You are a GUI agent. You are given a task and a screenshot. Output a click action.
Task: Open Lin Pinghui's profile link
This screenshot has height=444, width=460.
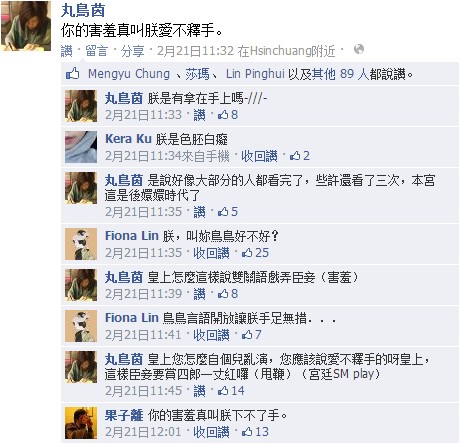tap(255, 74)
